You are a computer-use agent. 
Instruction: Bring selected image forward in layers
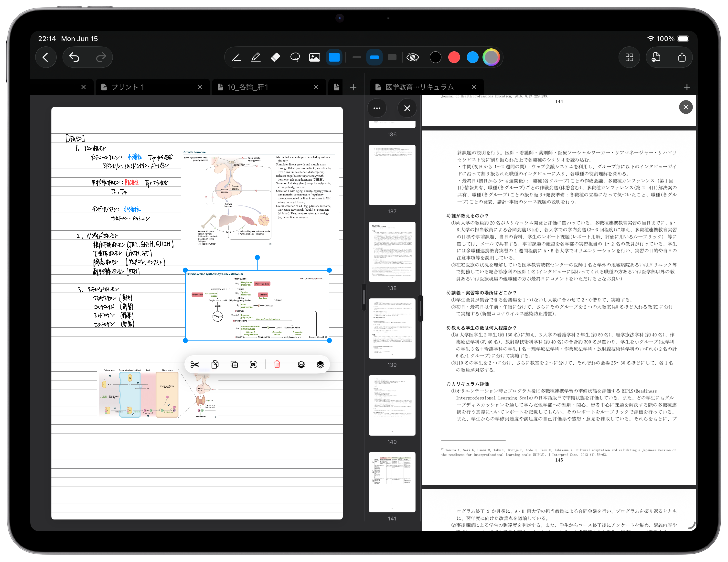[x=320, y=364]
